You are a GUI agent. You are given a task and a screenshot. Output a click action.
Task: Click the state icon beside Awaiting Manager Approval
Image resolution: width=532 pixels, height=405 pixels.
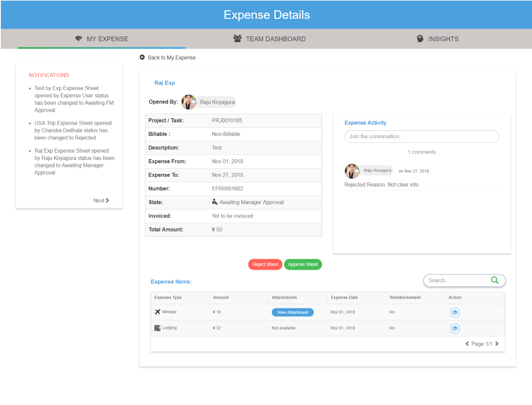tap(214, 202)
